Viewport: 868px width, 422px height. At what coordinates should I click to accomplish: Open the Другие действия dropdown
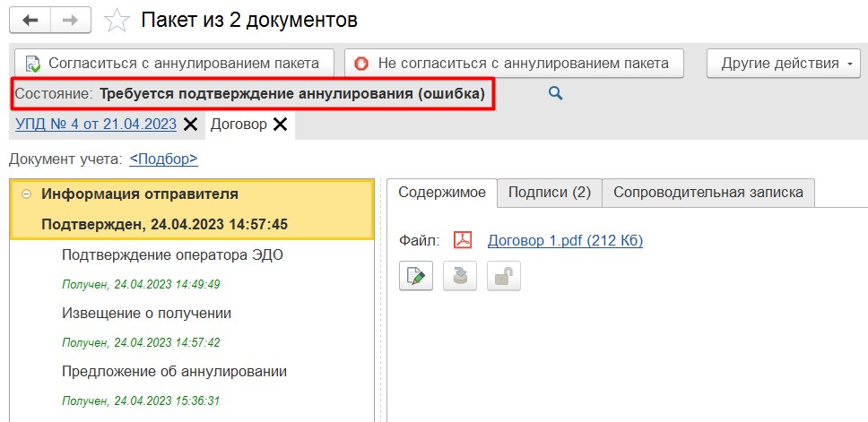784,64
